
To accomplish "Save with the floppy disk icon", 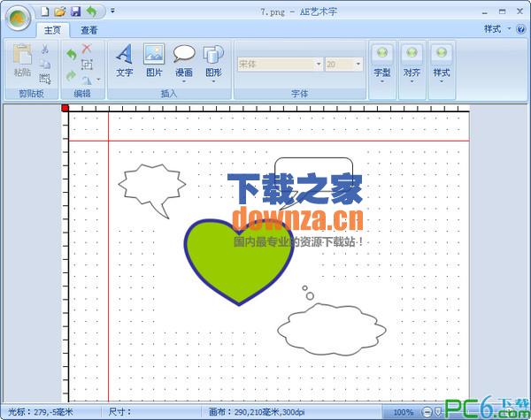I will [x=75, y=11].
